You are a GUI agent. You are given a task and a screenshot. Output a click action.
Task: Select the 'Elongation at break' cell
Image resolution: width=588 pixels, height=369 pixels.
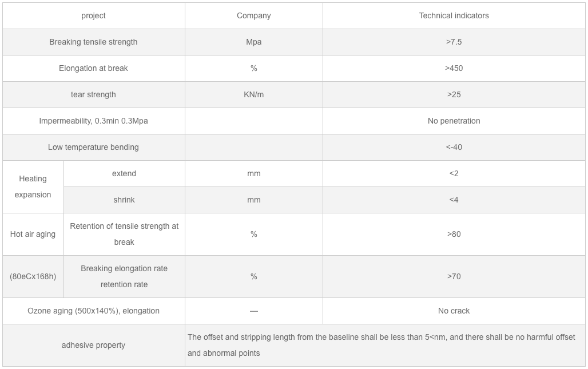click(93, 68)
